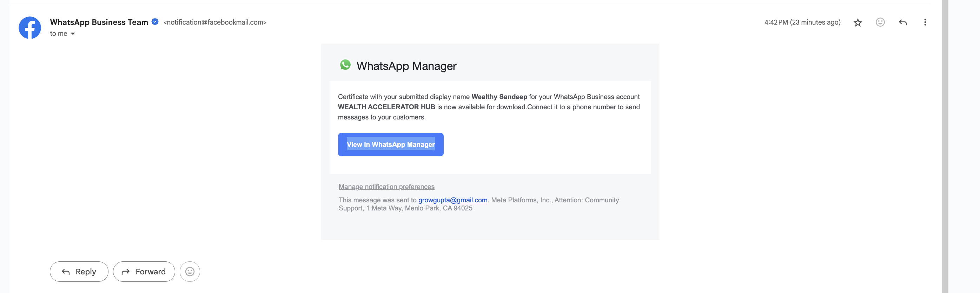Expand the 'to me' recipient details arrow
Viewport: 980px width, 293px height.
coord(73,34)
